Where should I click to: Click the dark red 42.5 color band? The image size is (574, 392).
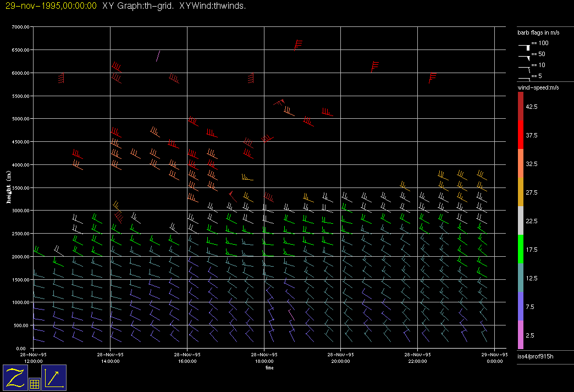(521, 106)
